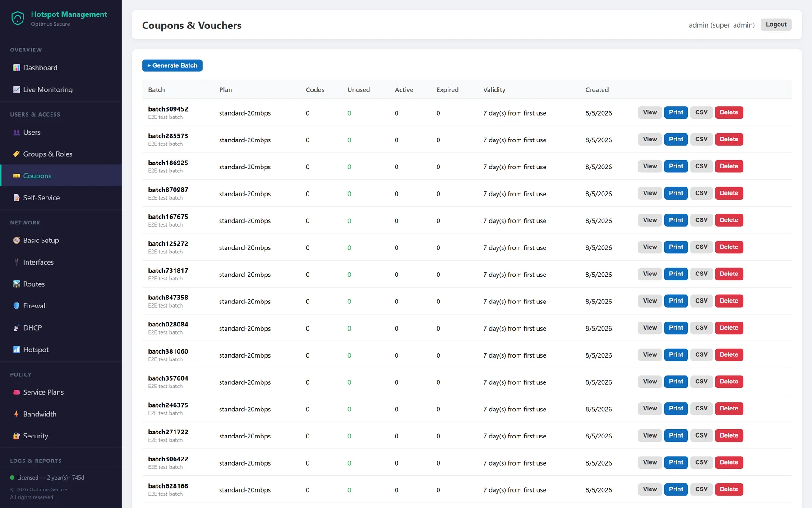
Task: Click the admin (super_admin) label
Action: click(x=721, y=25)
